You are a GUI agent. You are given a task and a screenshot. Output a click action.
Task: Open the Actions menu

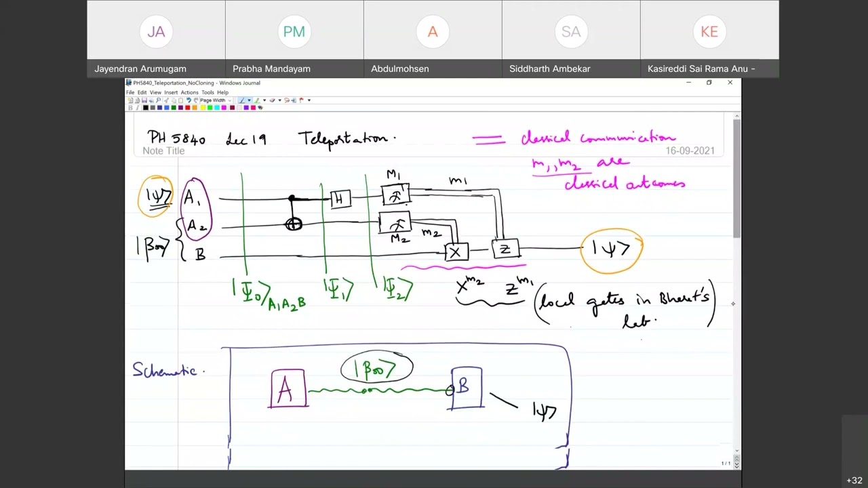coord(189,92)
